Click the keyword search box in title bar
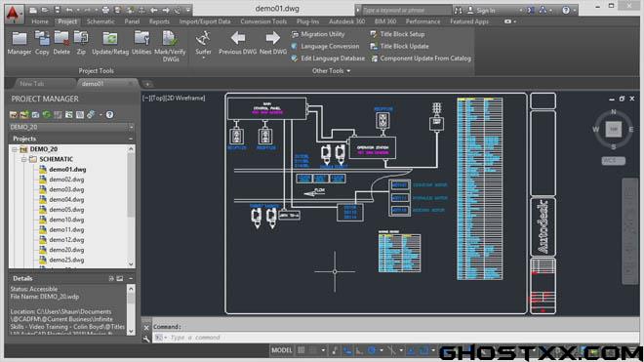Screen dimensions: 644x362 coord(407,11)
